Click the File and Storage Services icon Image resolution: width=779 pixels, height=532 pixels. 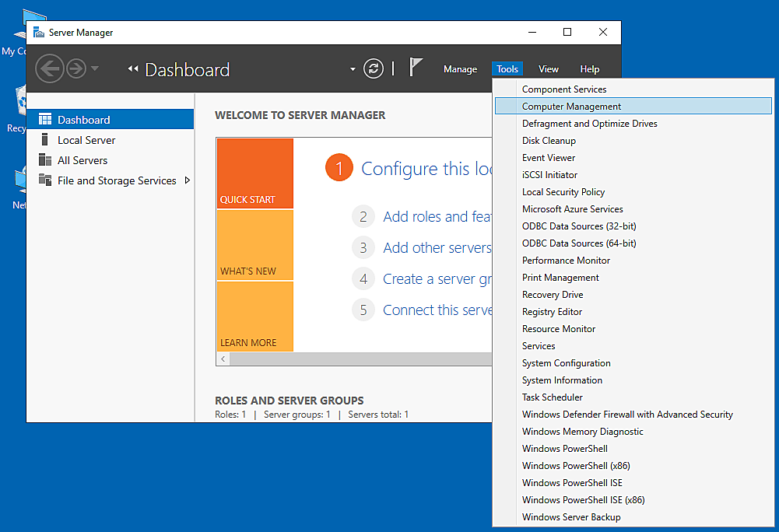click(x=45, y=180)
